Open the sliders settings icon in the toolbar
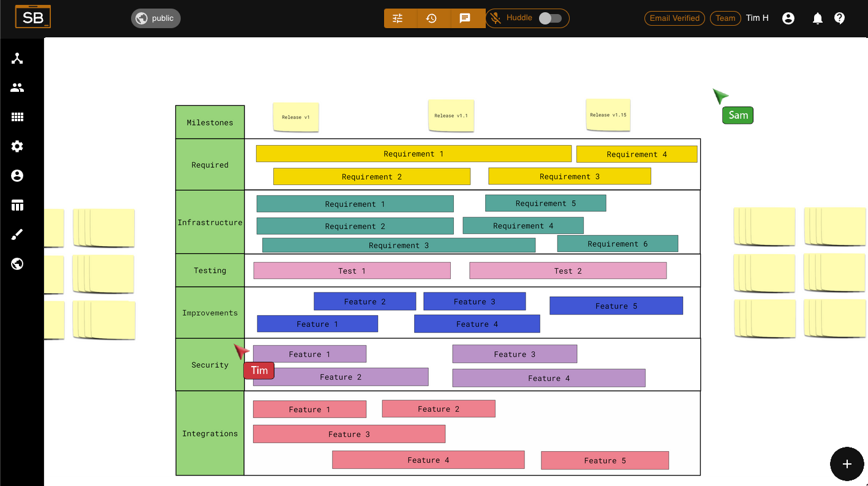868x486 pixels. click(x=398, y=18)
